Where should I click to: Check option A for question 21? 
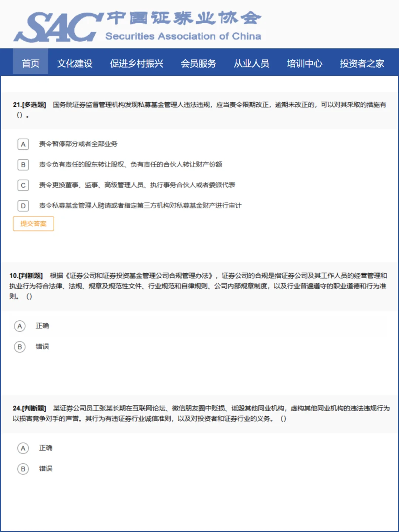(23, 144)
